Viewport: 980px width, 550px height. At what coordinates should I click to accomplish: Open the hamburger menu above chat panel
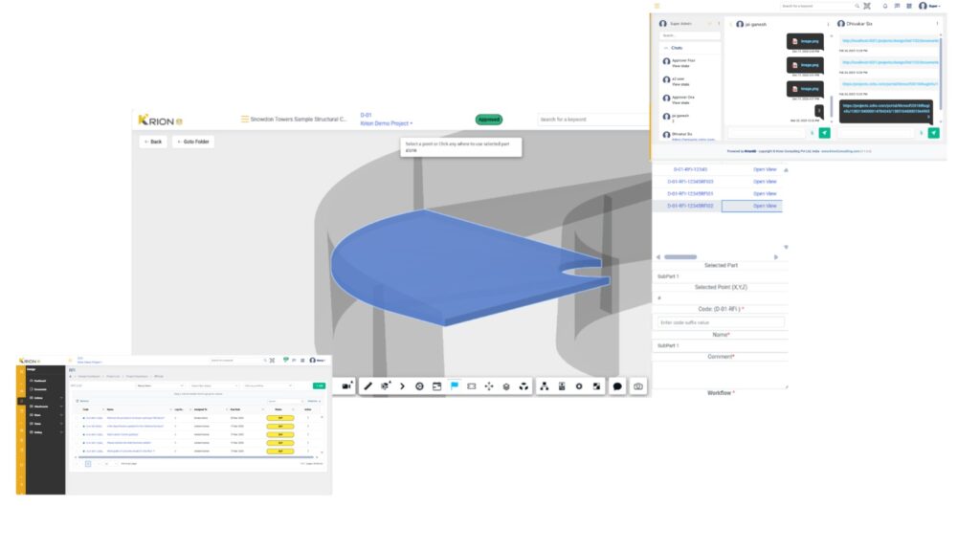pyautogui.click(x=657, y=6)
